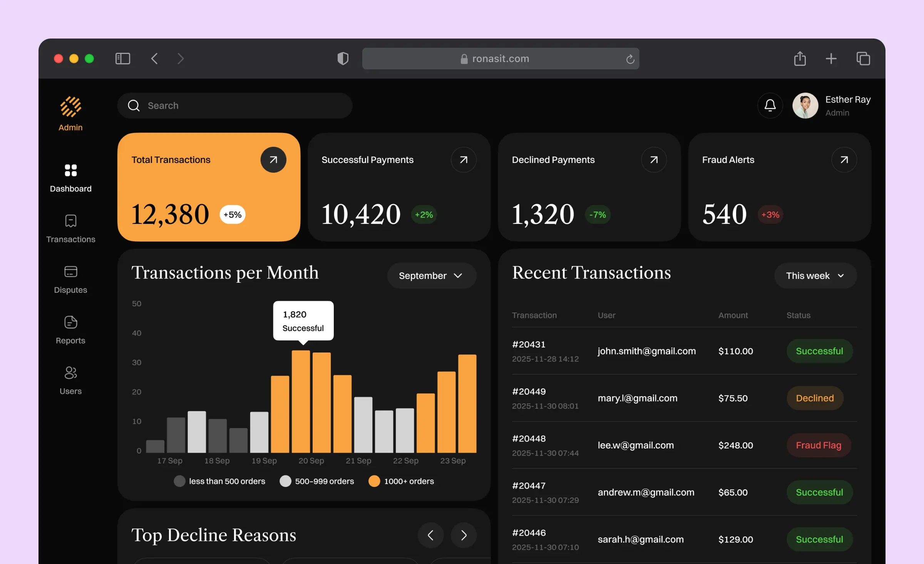Open a new browser tab

pyautogui.click(x=831, y=59)
